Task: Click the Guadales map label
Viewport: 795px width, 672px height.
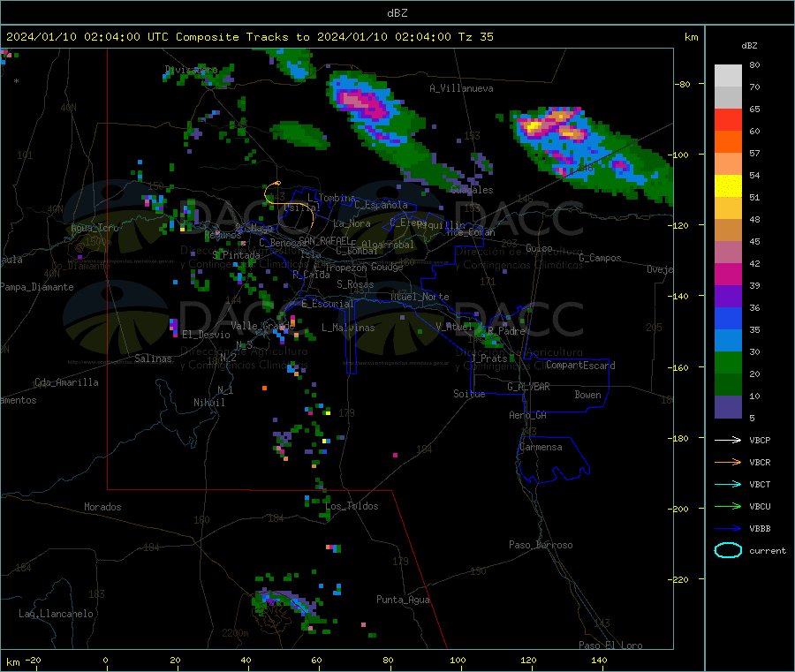Action: 472,190
